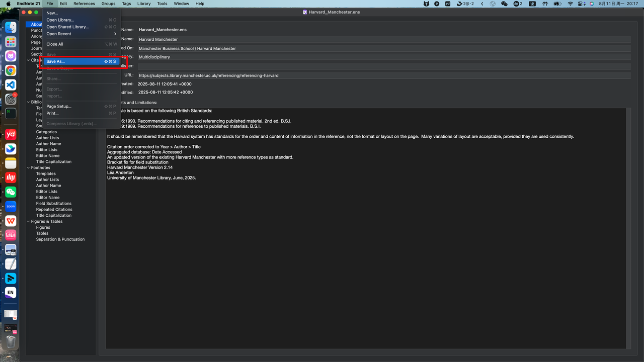Open the Trash in the dock
644x362 pixels.
click(11, 342)
